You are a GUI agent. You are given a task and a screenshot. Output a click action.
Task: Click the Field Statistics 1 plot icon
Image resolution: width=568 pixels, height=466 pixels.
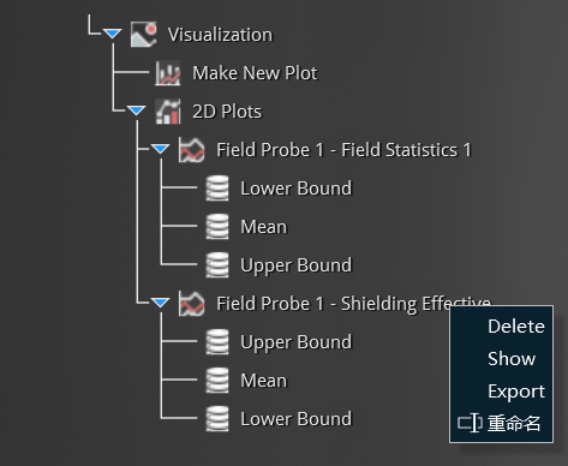point(192,150)
